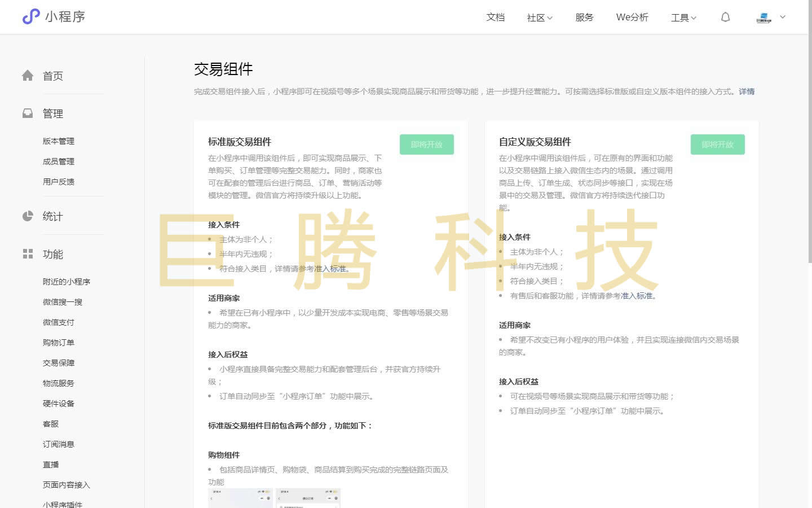Click the 小程序 logo icon

coord(31,16)
